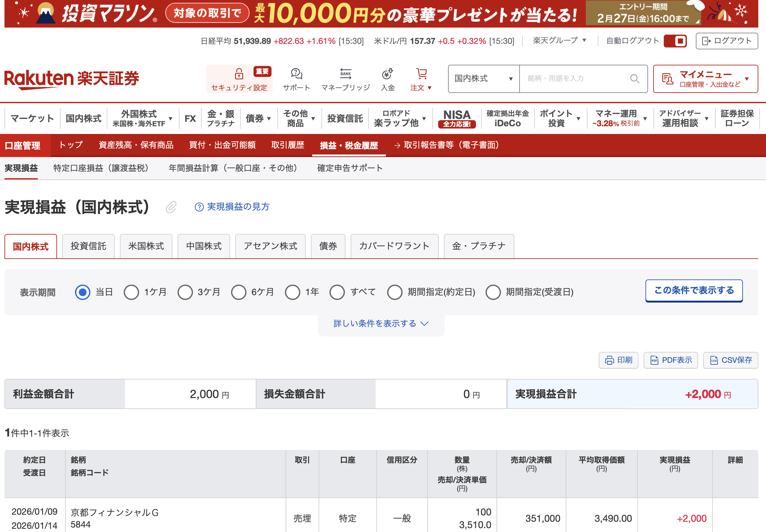766x532 pixels.
Task: Switch to the 米国株式 tab
Action: pos(146,246)
